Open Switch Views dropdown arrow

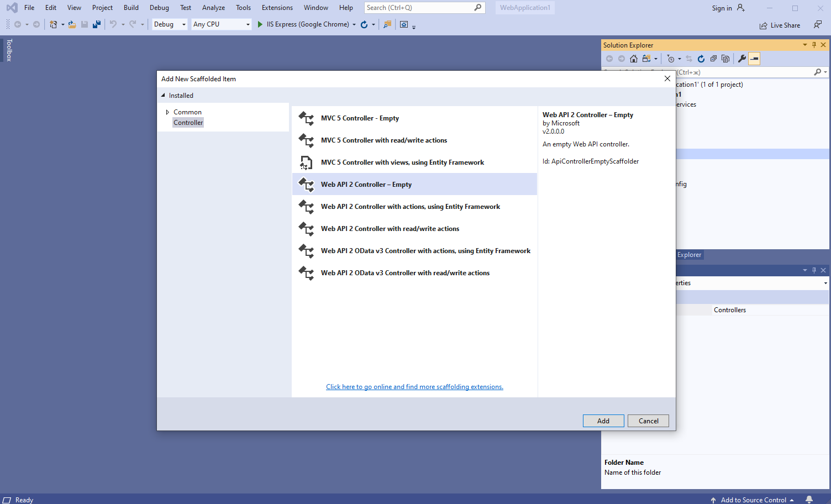[656, 59]
